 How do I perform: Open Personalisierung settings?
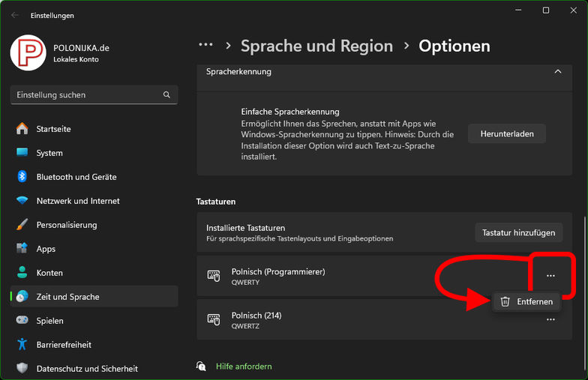[66, 225]
